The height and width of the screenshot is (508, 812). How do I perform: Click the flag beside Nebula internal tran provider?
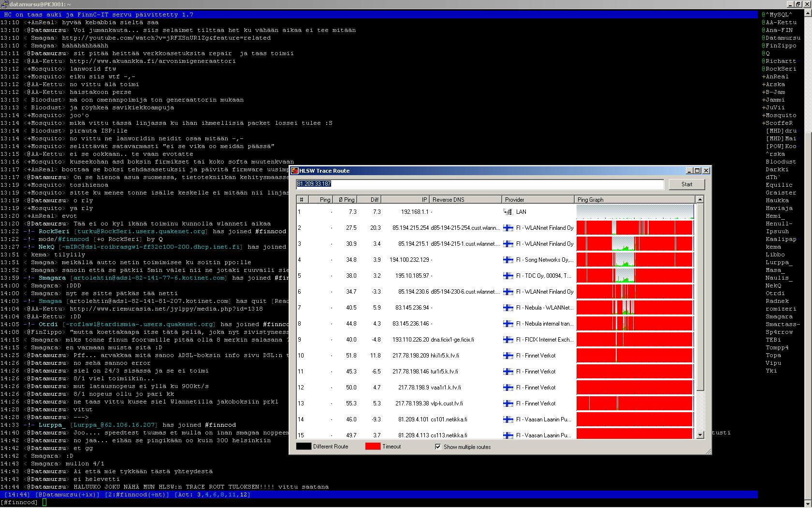pos(508,324)
